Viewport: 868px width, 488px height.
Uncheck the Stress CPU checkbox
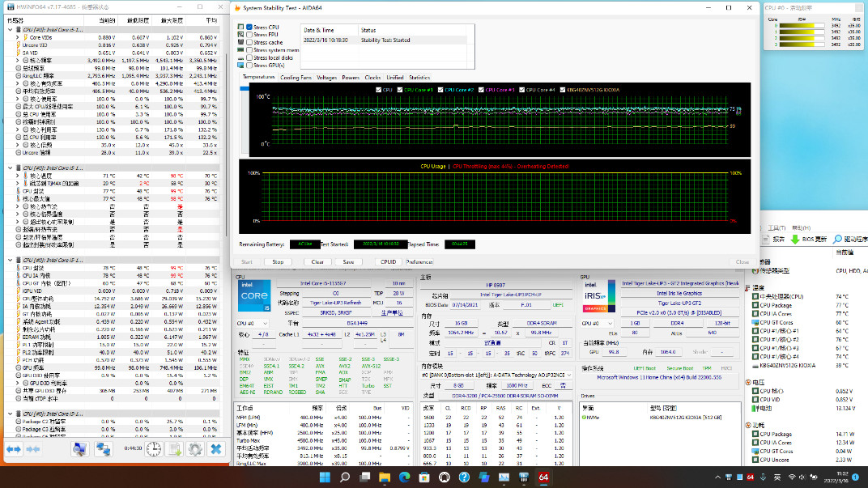click(x=249, y=27)
